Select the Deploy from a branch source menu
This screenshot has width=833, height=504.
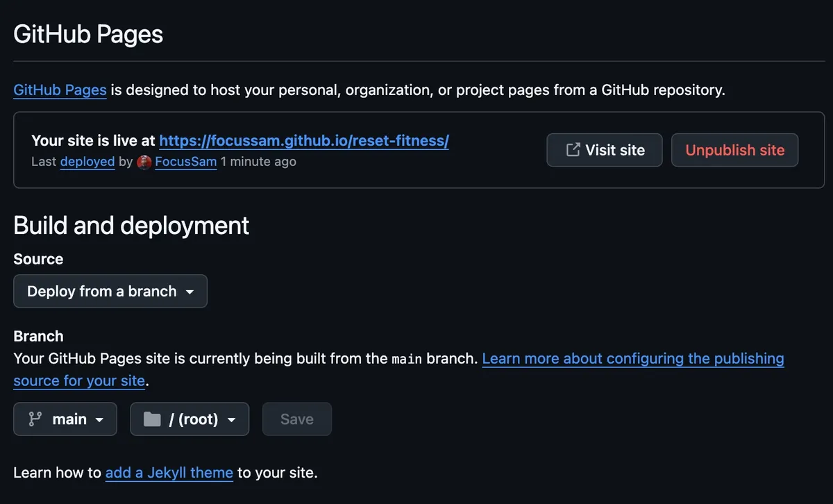[110, 292]
